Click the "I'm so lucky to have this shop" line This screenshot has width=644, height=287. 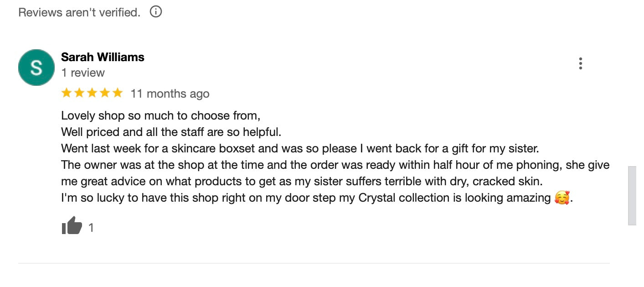306,198
